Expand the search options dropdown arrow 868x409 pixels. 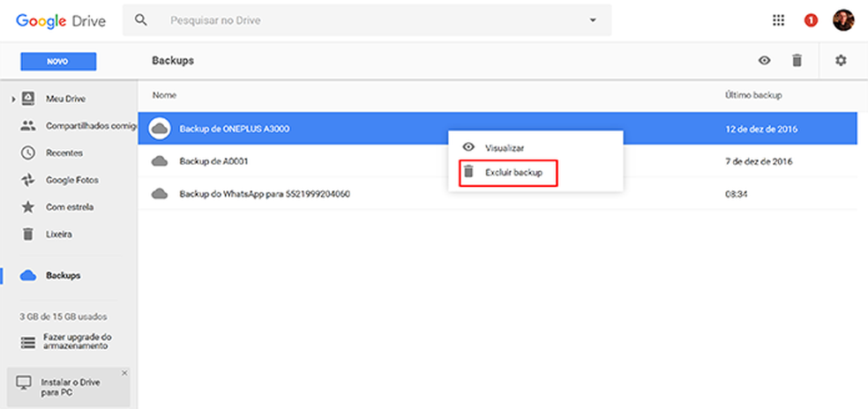coord(593,20)
